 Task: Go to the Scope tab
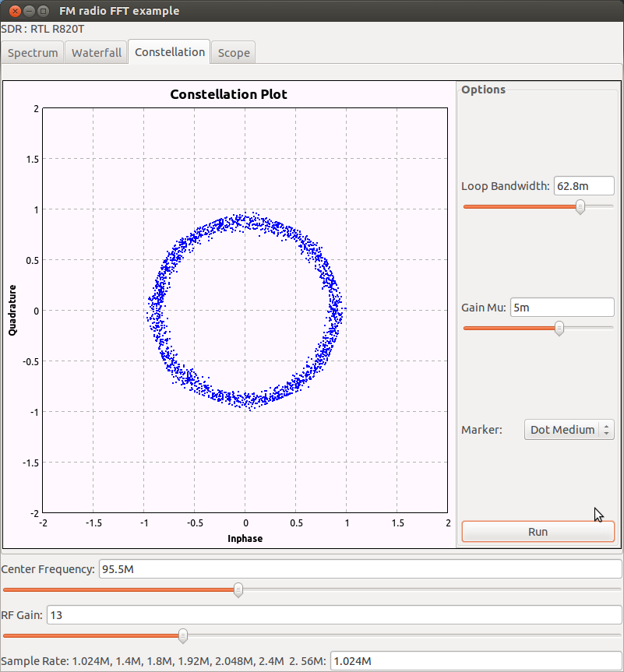pyautogui.click(x=234, y=52)
